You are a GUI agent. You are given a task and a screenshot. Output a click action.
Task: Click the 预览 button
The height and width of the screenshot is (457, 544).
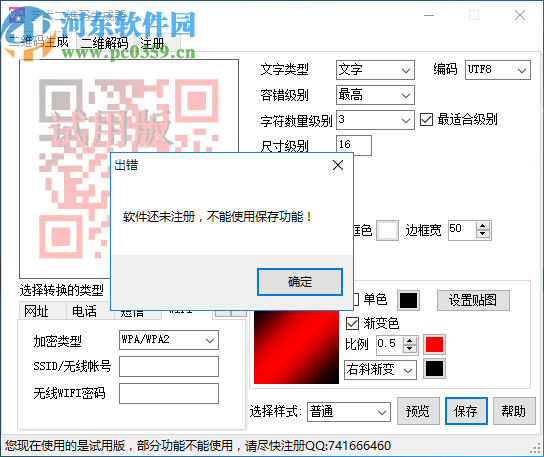(x=418, y=411)
